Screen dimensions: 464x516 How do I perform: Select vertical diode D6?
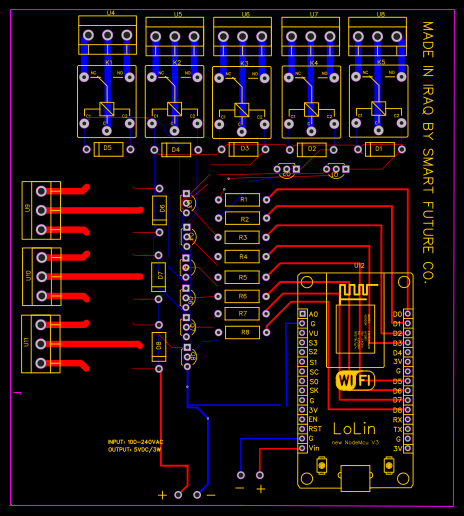[x=159, y=210]
